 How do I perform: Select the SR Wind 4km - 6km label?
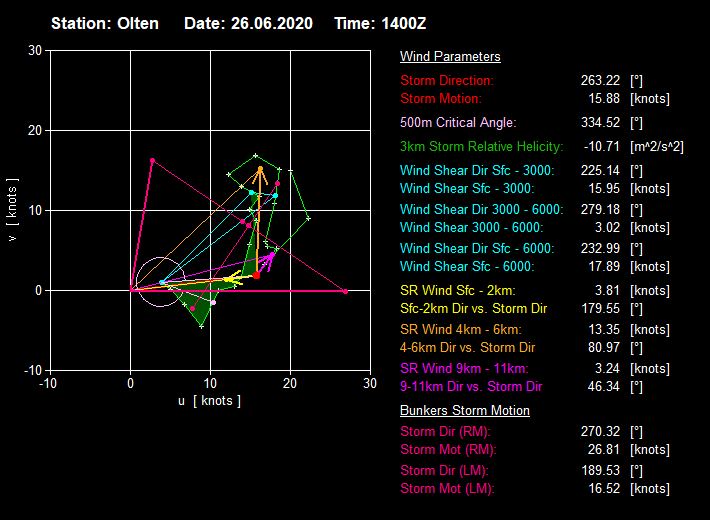(461, 329)
